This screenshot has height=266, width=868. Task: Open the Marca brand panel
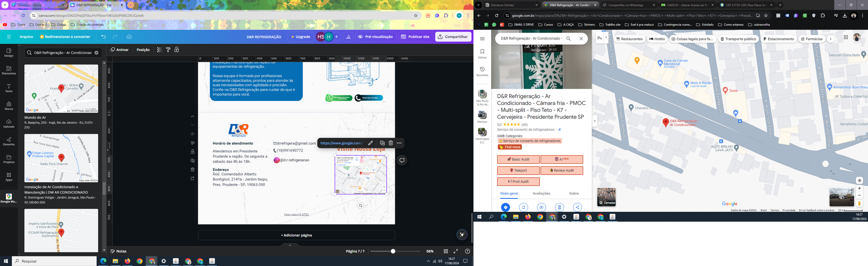click(9, 106)
